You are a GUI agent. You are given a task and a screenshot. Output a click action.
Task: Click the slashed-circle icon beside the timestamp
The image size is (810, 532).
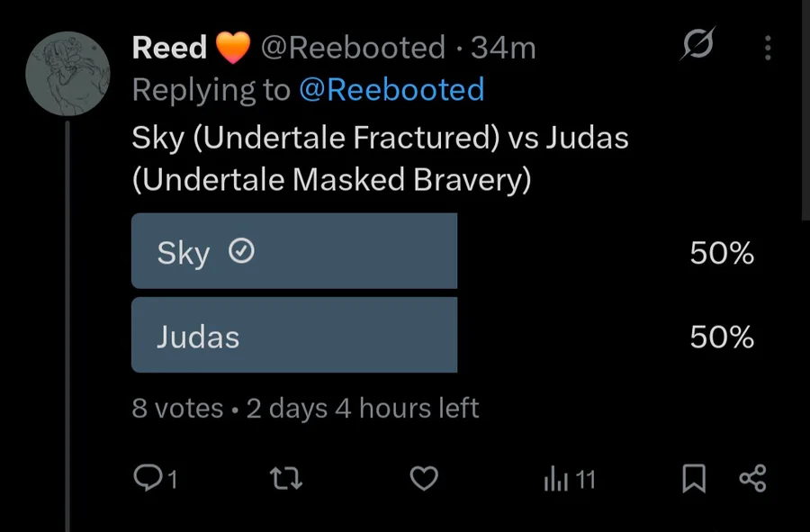[x=697, y=45]
